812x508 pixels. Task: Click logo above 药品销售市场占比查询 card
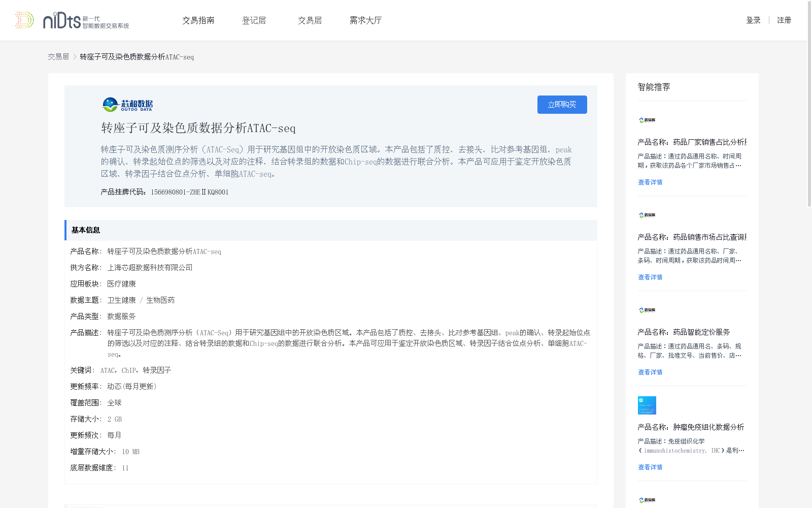click(647, 215)
